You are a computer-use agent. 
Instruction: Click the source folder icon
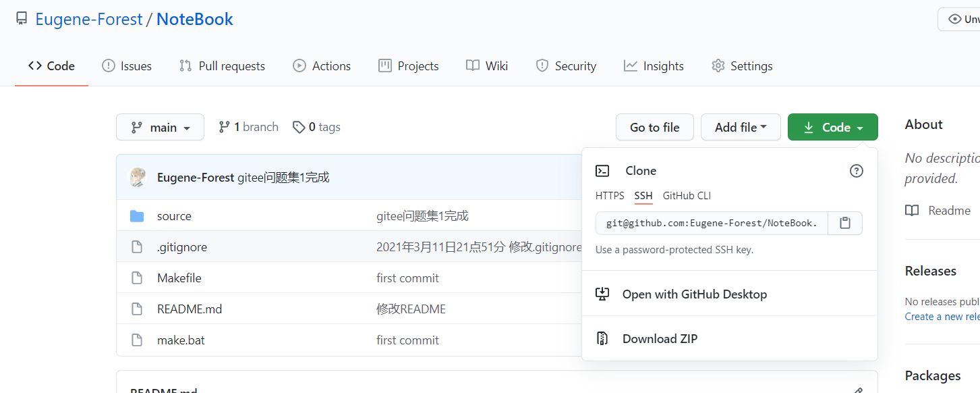point(137,216)
